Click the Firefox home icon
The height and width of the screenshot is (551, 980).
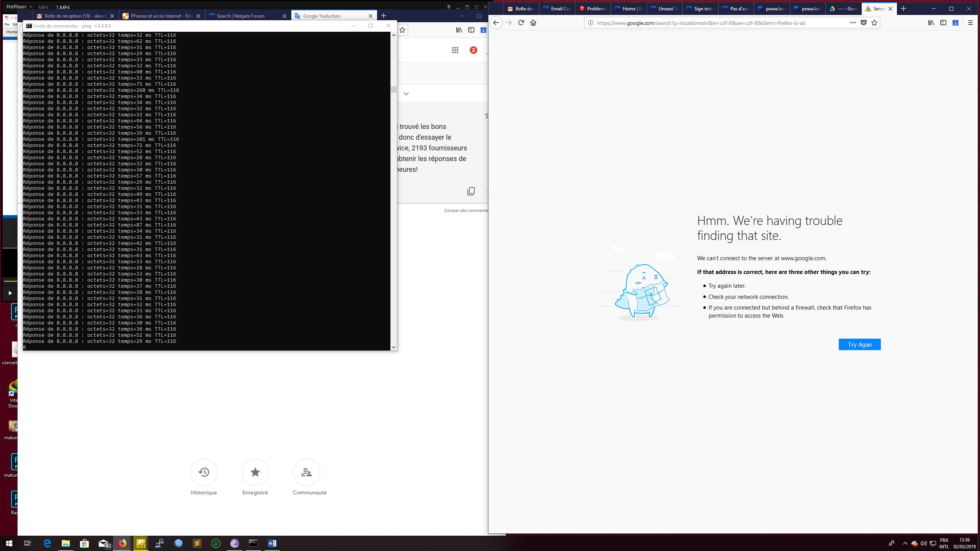533,23
